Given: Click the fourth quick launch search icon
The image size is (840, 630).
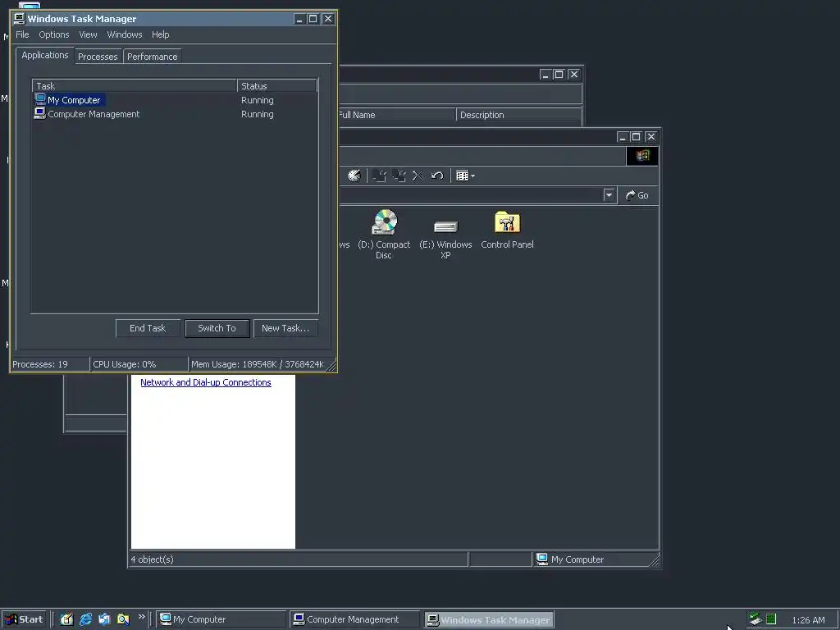Looking at the screenshot, I should [123, 619].
